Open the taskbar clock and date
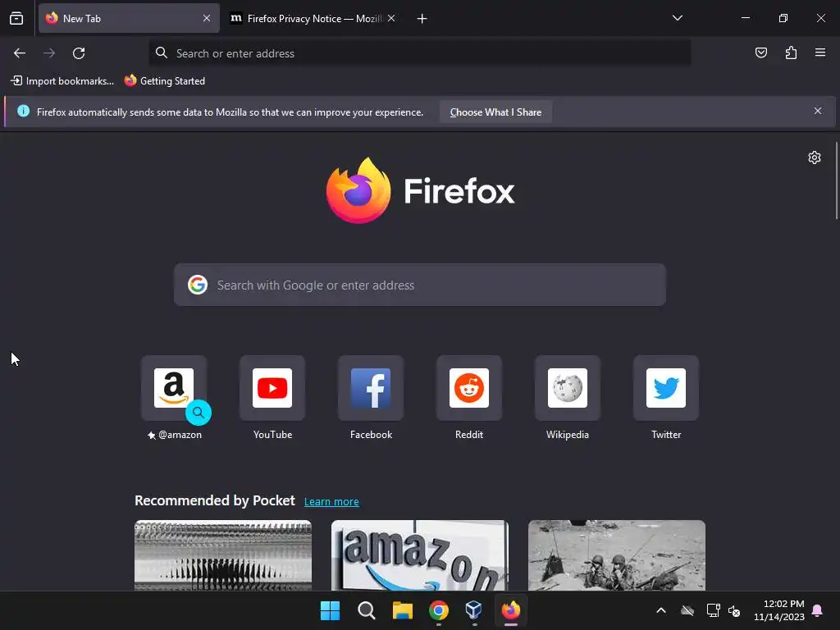 (x=779, y=610)
